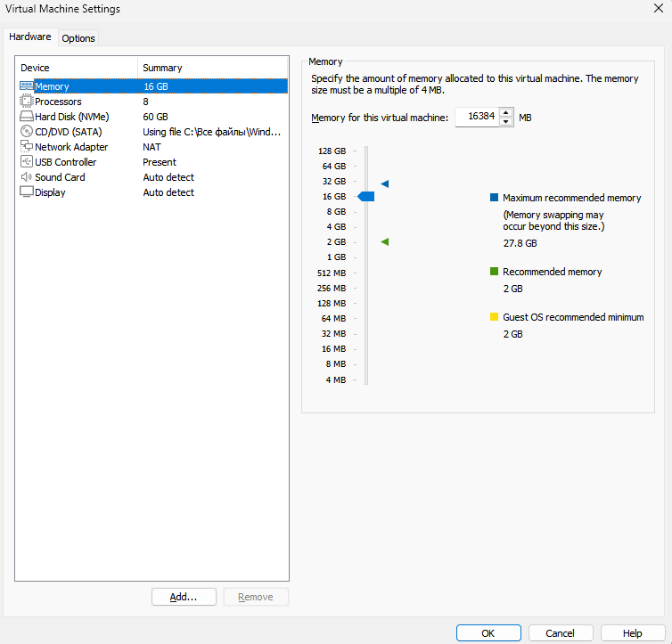Click the '256 MB' slider scale label
Screen dimensions: 672x644
click(332, 289)
